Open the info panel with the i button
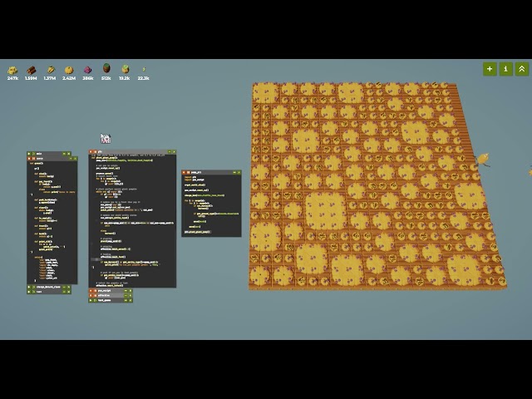This screenshot has width=532, height=399. click(506, 69)
